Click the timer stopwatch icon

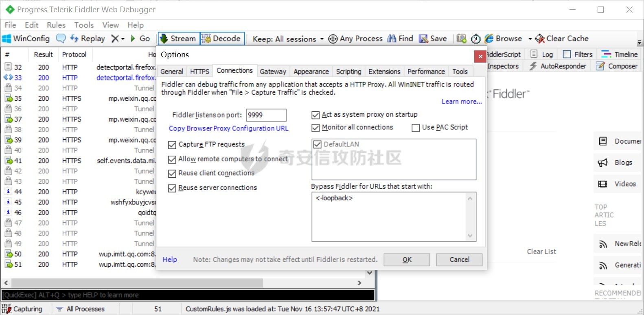click(476, 39)
